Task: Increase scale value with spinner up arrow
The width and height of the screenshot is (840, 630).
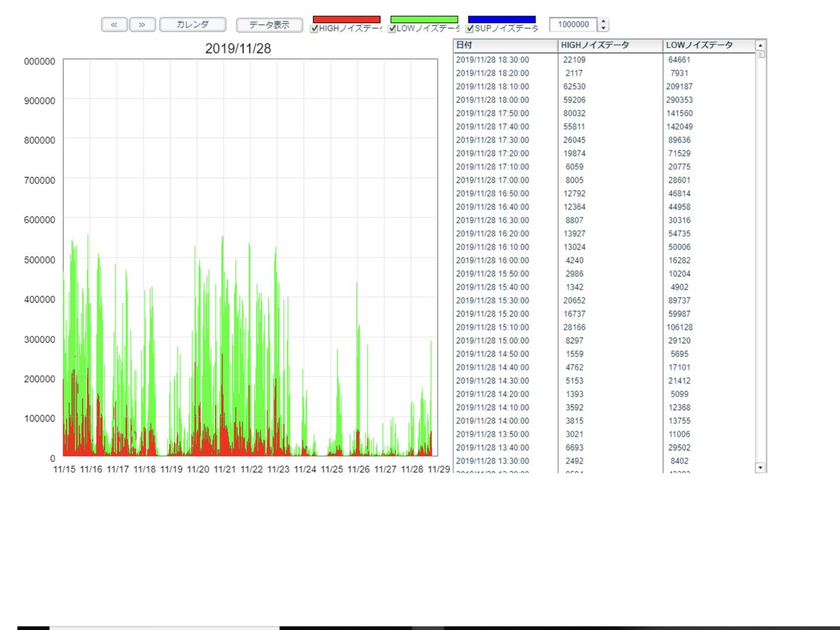Action: pos(604,21)
